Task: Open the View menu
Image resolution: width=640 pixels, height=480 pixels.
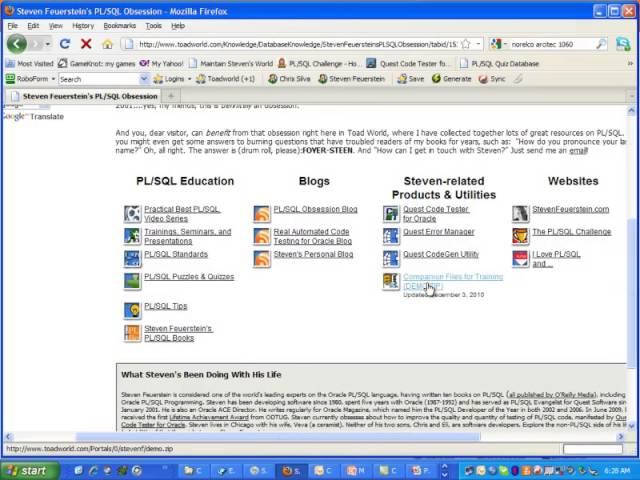Action: (x=56, y=26)
